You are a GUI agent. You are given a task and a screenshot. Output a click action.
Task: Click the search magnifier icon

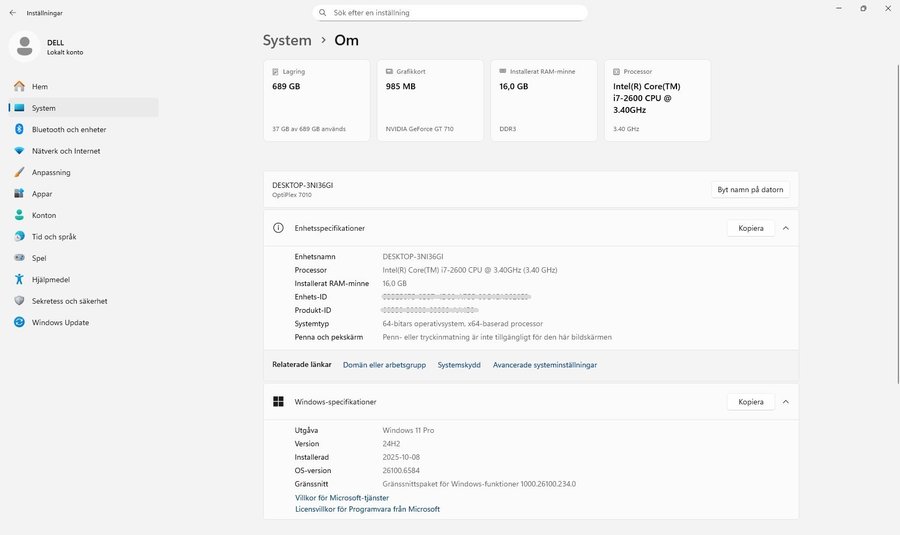point(323,13)
